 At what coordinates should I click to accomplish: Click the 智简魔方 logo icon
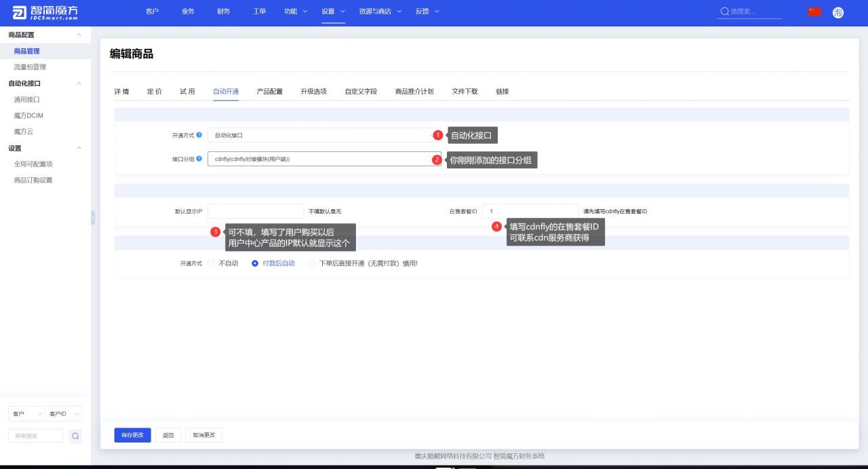(19, 12)
